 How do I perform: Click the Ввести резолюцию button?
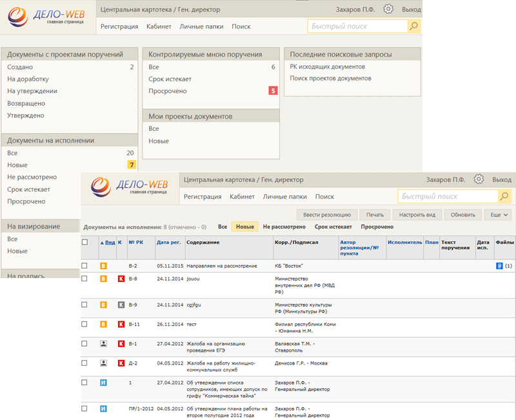(x=326, y=214)
